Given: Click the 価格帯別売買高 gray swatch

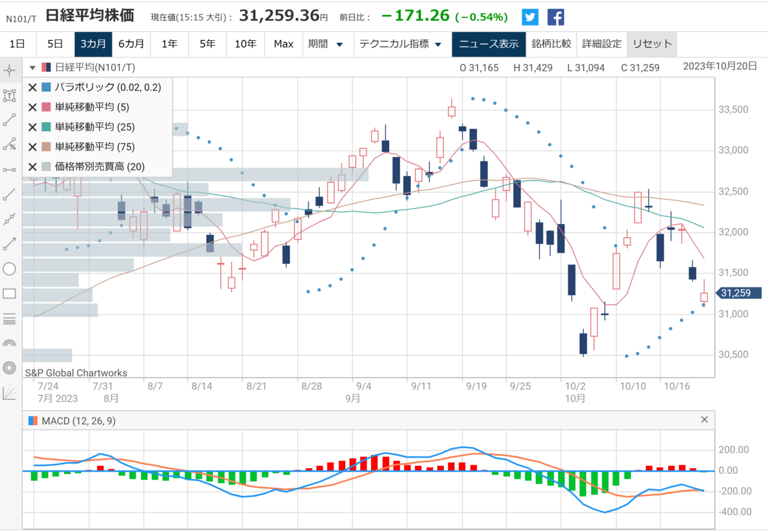Looking at the screenshot, I should click(46, 166).
